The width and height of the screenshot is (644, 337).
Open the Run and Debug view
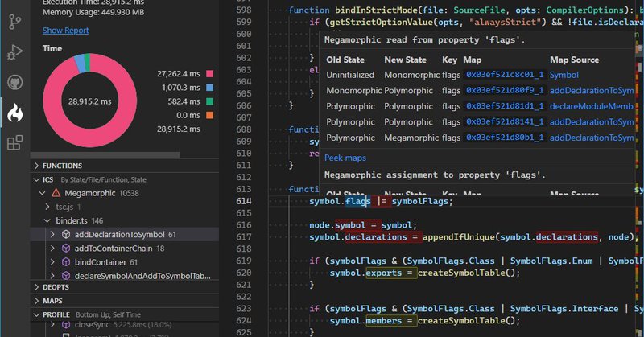point(14,52)
